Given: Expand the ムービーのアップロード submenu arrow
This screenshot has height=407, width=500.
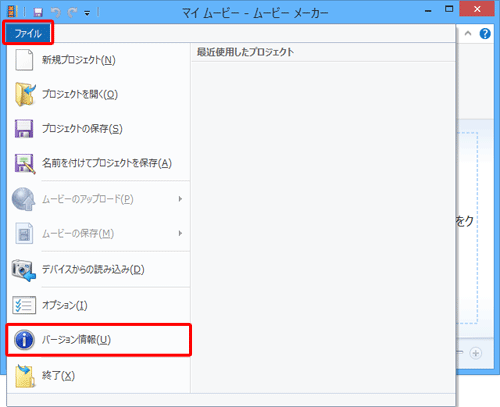Looking at the screenshot, I should (x=180, y=199).
